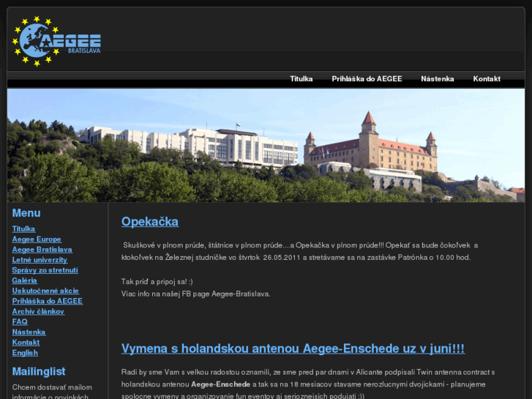Open the FAQ sidebar link

coord(20,321)
